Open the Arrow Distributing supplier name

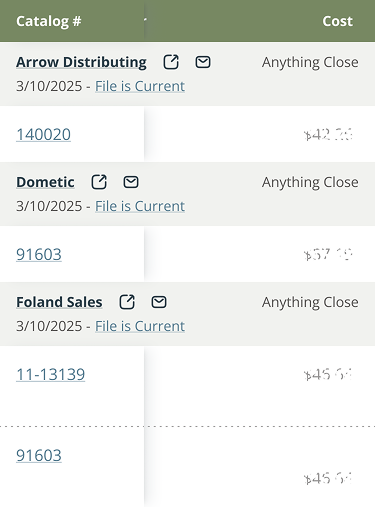81,62
